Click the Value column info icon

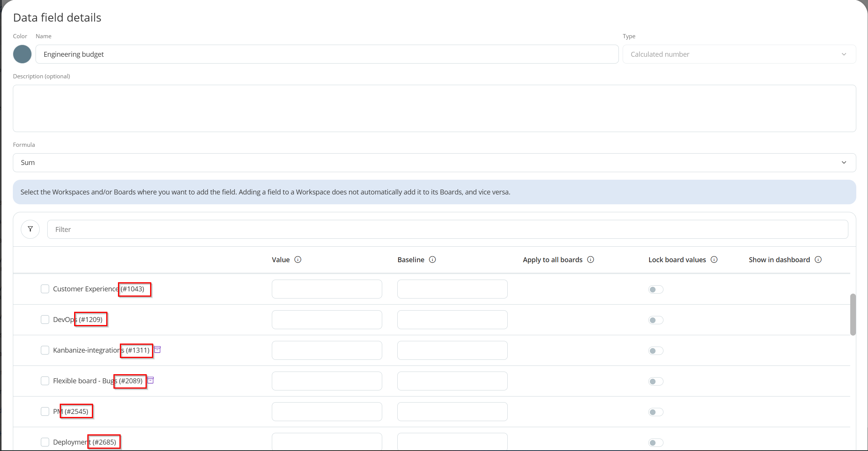point(298,260)
